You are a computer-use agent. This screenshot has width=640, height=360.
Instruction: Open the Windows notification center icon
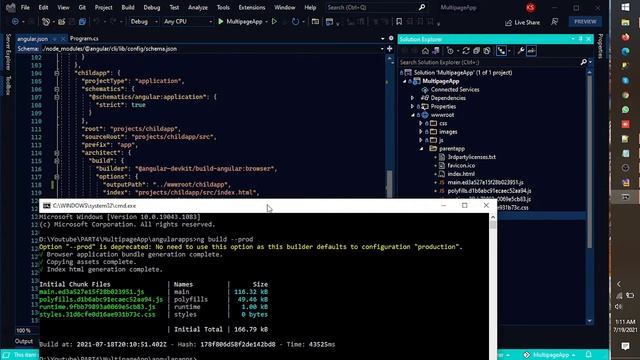[625, 346]
